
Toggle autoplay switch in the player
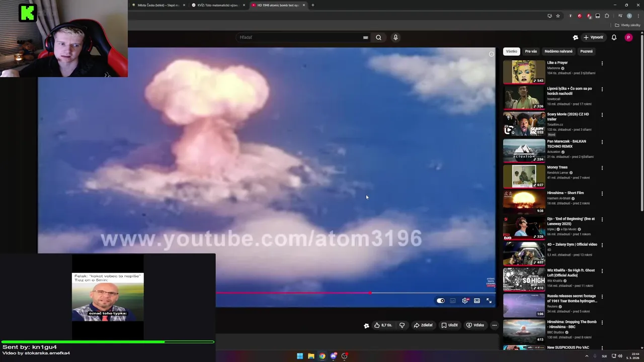point(441,301)
